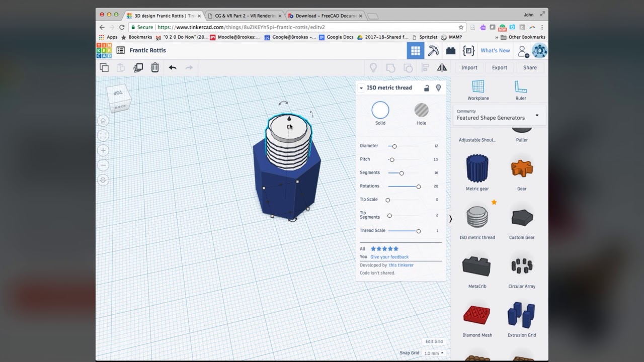Open the user profile avatar
Viewport: 644px width, 362px height.
coord(540,51)
